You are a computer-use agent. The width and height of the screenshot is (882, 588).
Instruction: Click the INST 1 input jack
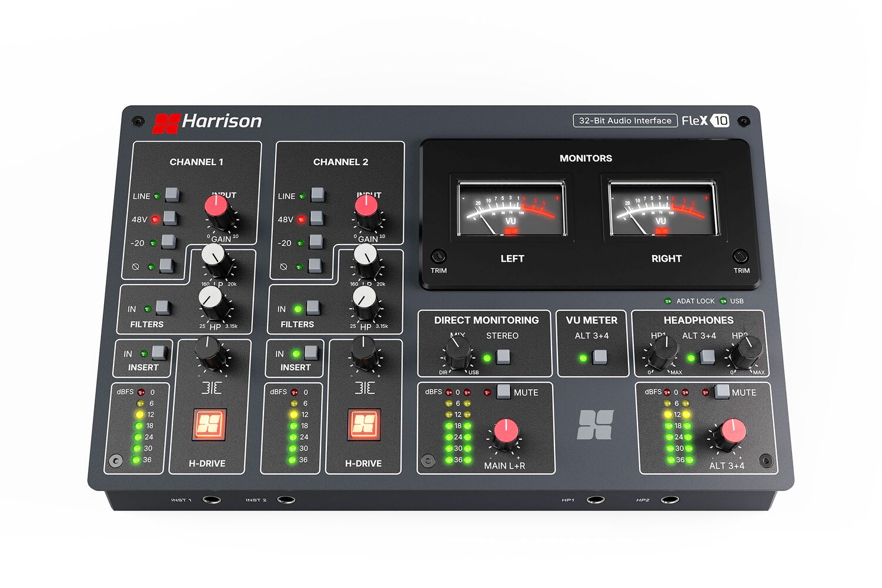point(212,500)
